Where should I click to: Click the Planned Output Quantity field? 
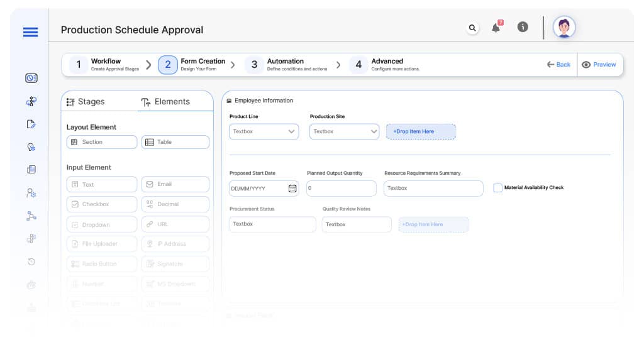point(341,189)
